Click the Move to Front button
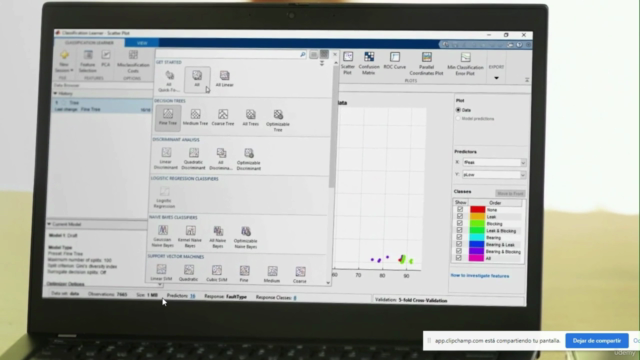 (510, 193)
